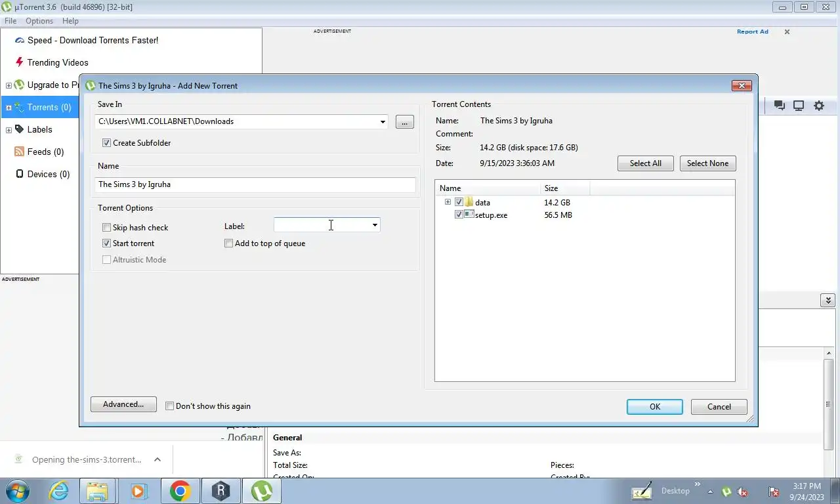Click the 56.5 MB size cell
The width and height of the screenshot is (840, 504).
558,215
